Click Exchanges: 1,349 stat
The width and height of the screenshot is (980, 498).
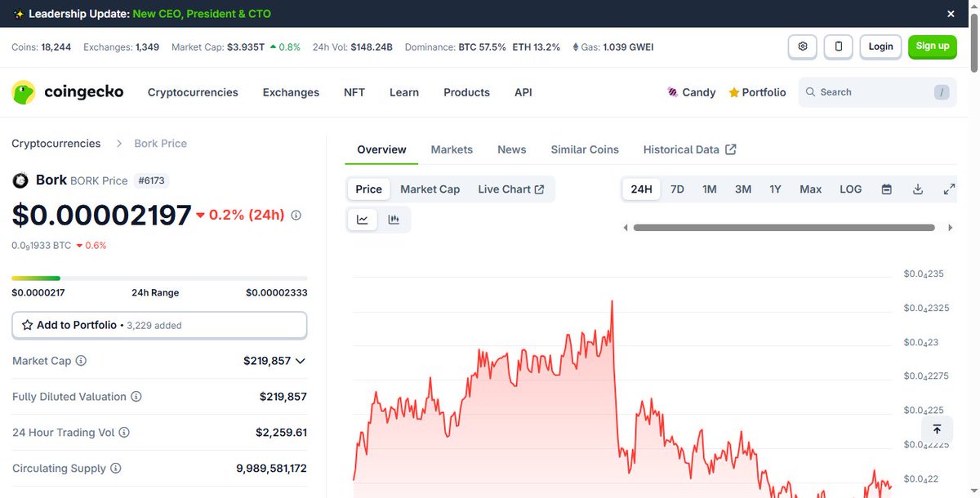(122, 47)
